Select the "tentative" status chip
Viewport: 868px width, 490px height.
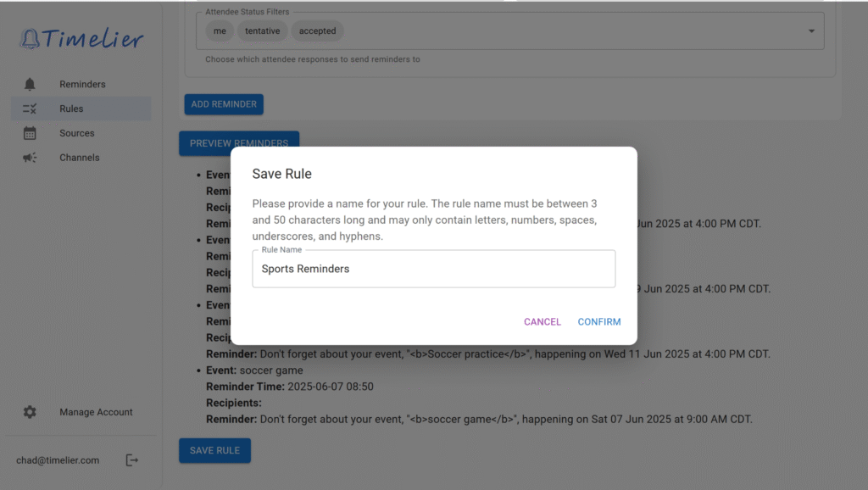(x=264, y=31)
